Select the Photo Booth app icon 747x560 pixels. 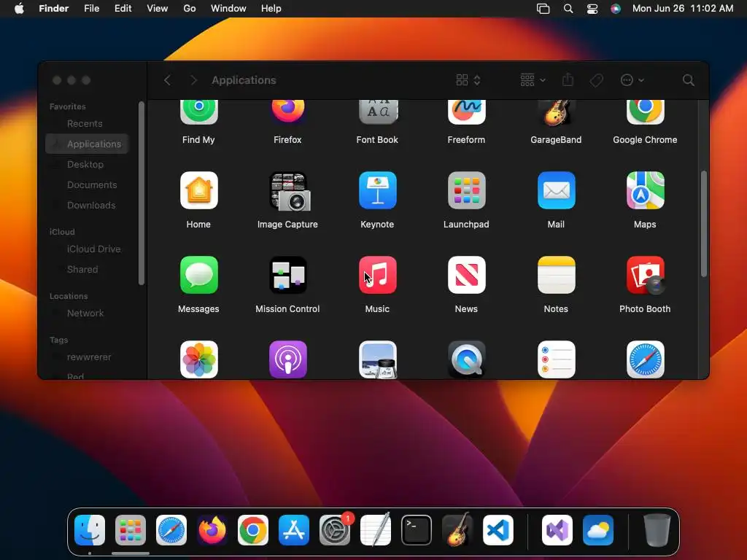coord(645,275)
